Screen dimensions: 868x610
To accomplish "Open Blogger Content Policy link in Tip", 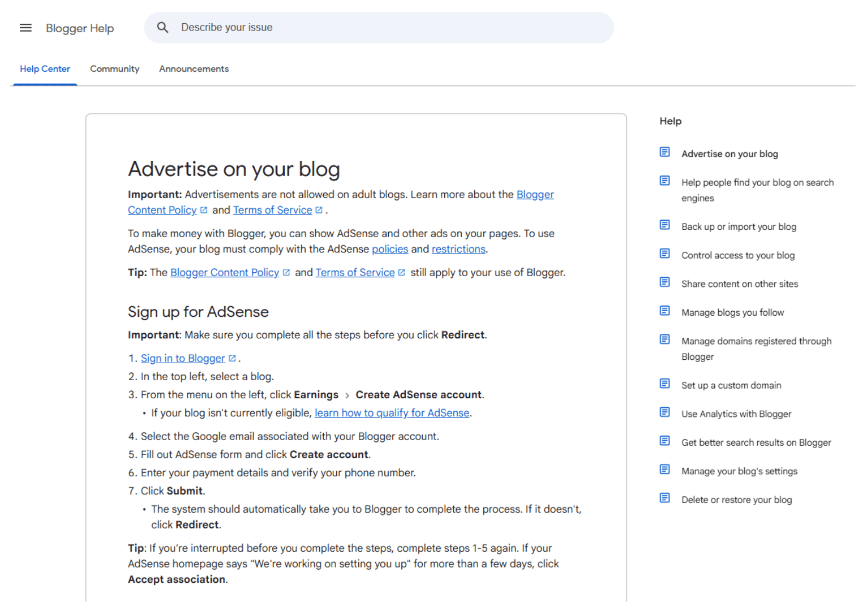I will (x=225, y=272).
